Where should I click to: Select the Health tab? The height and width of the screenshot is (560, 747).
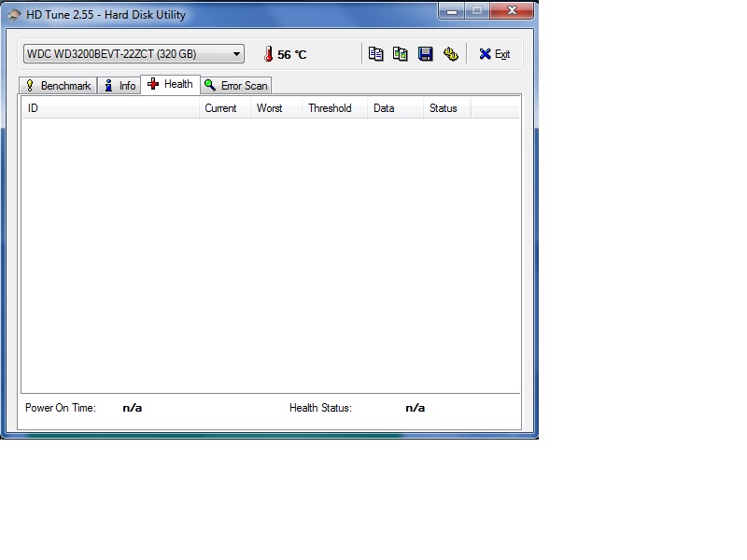pos(171,84)
